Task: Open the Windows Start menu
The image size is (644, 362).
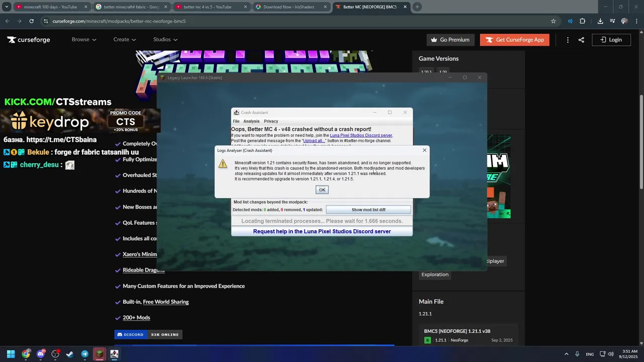Action: pyautogui.click(x=11, y=354)
